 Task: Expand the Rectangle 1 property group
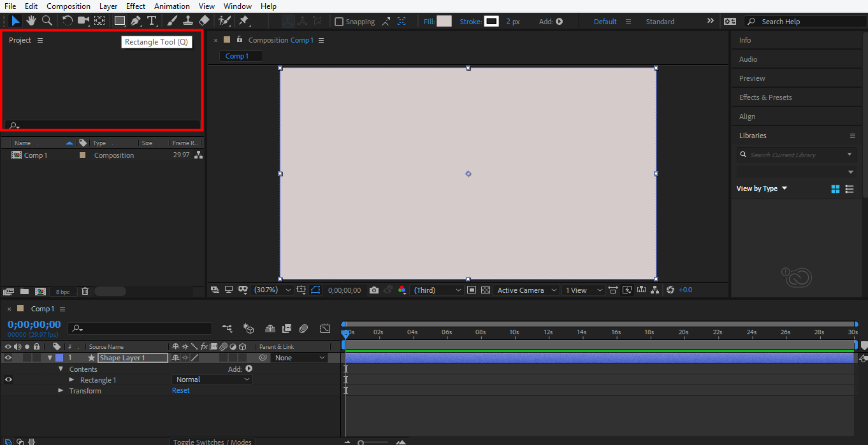click(71, 380)
